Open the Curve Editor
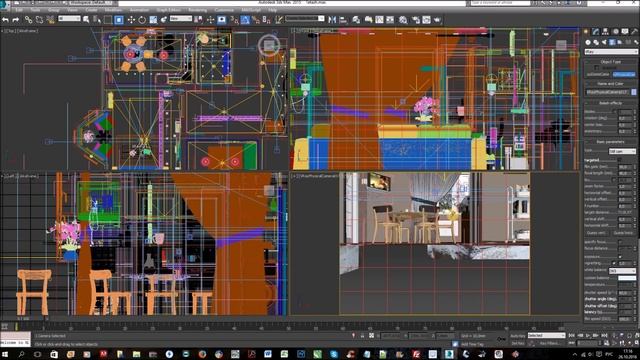The image size is (640, 360). click(x=379, y=19)
